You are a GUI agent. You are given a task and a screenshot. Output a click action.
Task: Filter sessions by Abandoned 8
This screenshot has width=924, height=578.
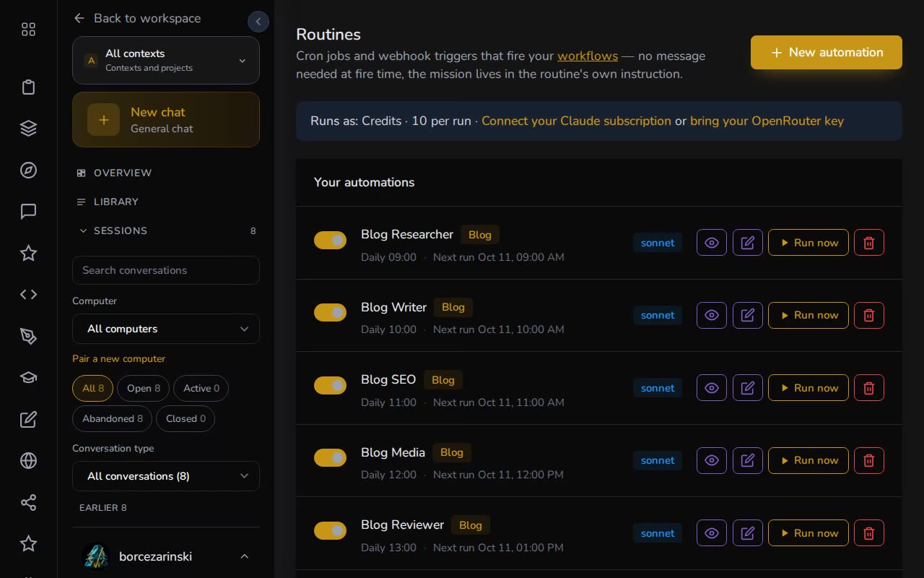click(x=113, y=418)
